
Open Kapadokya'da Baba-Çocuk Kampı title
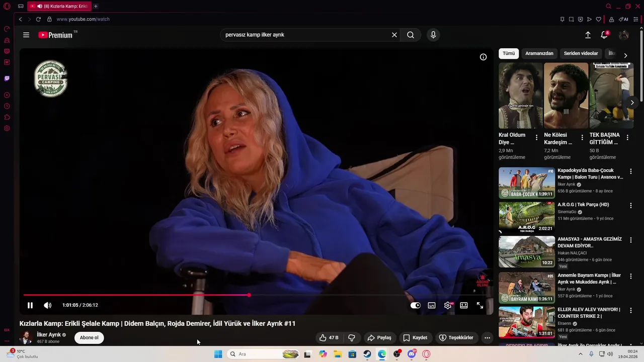(590, 173)
